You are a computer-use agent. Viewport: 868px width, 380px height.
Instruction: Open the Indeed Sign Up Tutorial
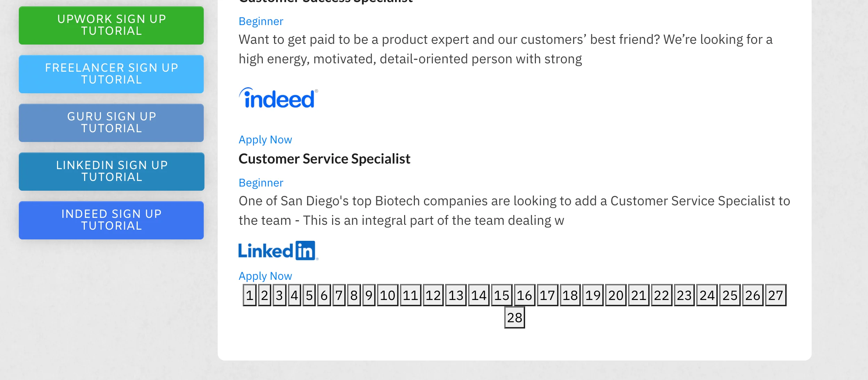(x=111, y=220)
